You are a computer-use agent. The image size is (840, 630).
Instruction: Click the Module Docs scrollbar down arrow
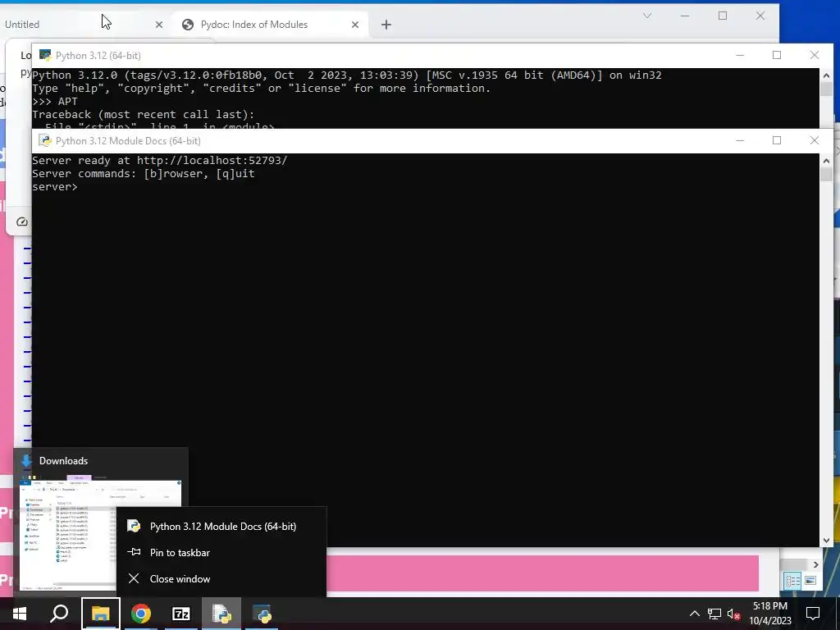point(826,541)
